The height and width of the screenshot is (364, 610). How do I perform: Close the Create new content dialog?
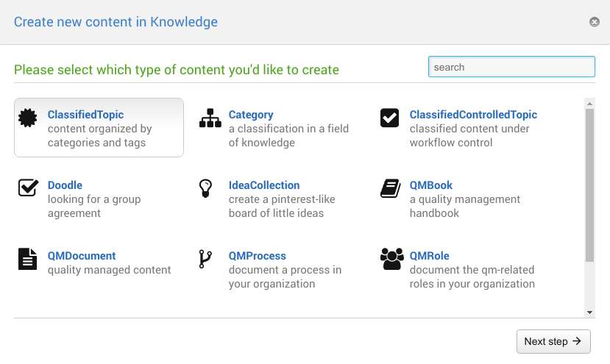[595, 22]
